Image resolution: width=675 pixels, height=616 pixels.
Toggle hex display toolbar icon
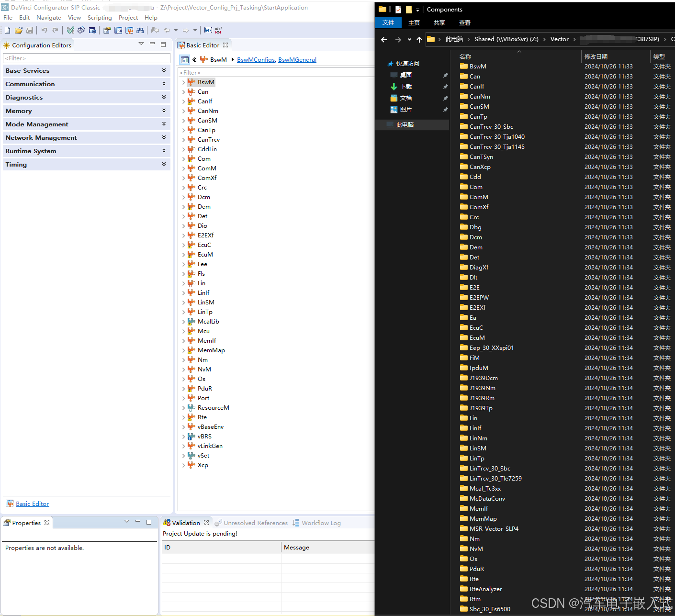[208, 30]
